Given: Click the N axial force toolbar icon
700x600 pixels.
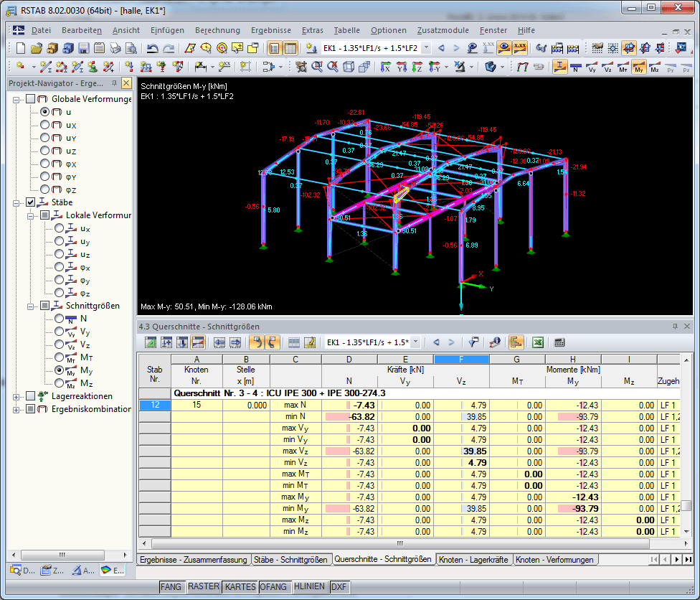Looking at the screenshot, I should [575, 67].
